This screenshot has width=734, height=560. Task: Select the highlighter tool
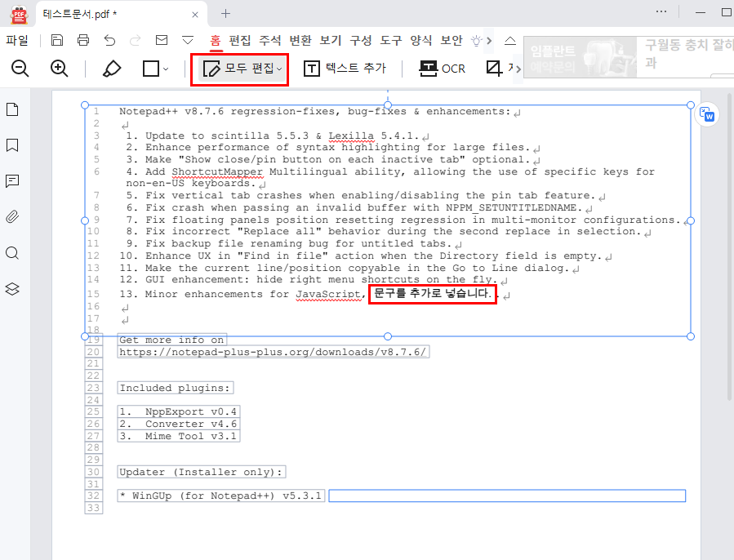pos(111,69)
